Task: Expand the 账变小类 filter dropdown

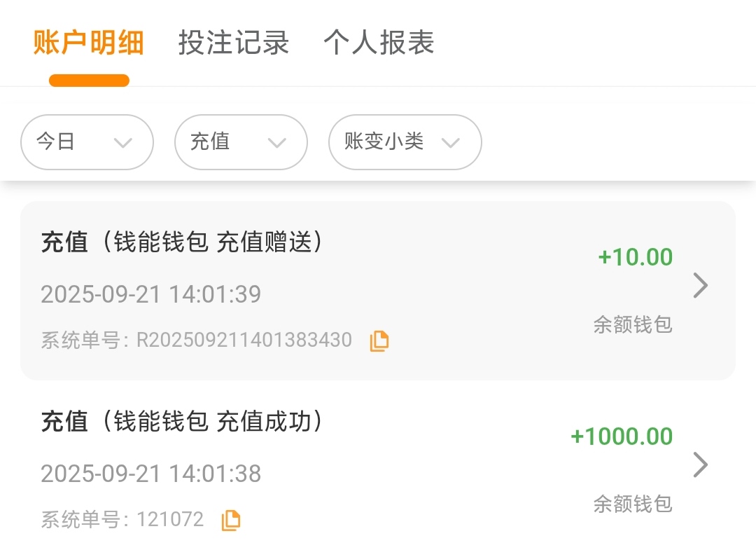Action: point(405,142)
